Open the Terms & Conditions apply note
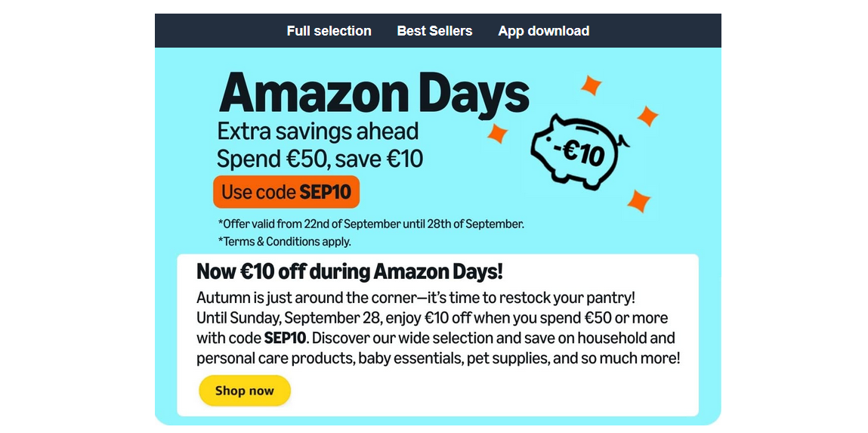868x433 pixels. point(284,242)
